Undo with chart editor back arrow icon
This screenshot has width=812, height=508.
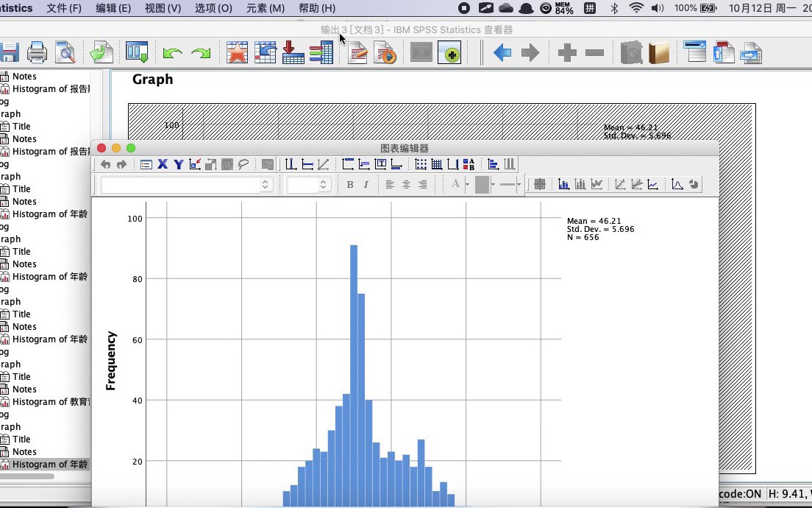coord(106,164)
